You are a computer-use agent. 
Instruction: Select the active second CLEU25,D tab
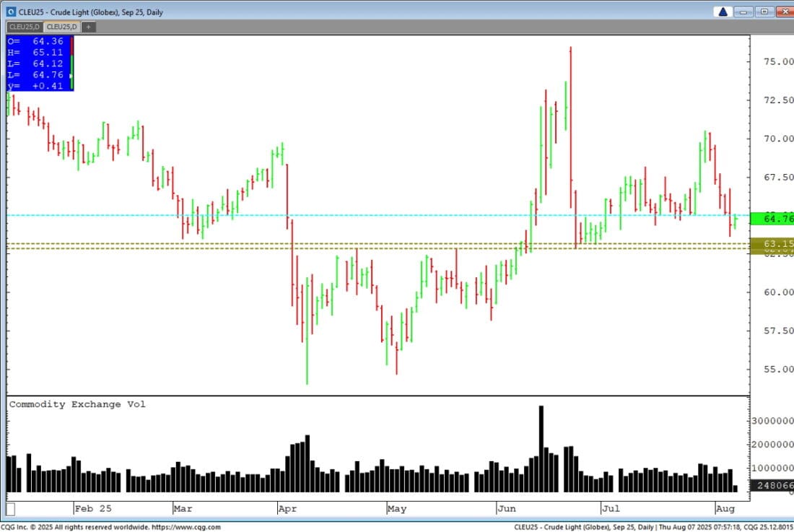click(62, 27)
